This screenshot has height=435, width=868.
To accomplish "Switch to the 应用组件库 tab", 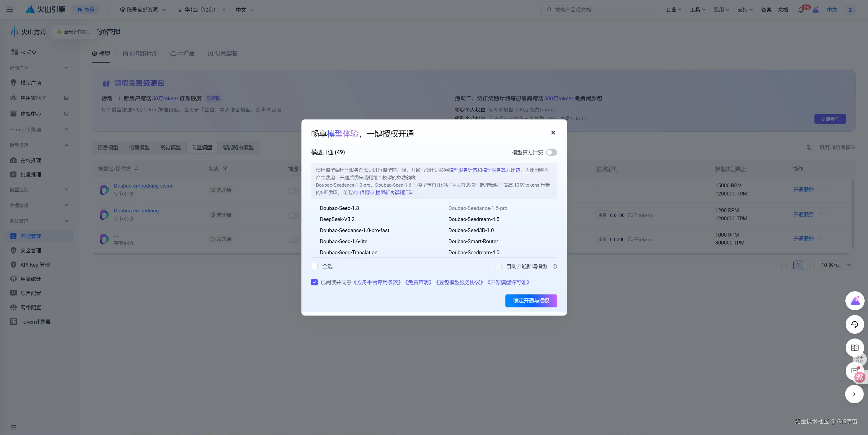I will (140, 54).
